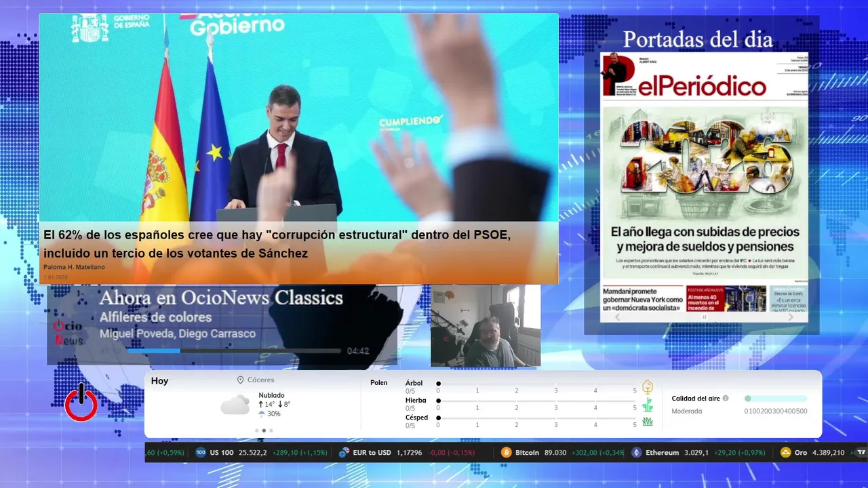Click the EUR to USD rate 1,17296
The image size is (868, 488).
(409, 453)
